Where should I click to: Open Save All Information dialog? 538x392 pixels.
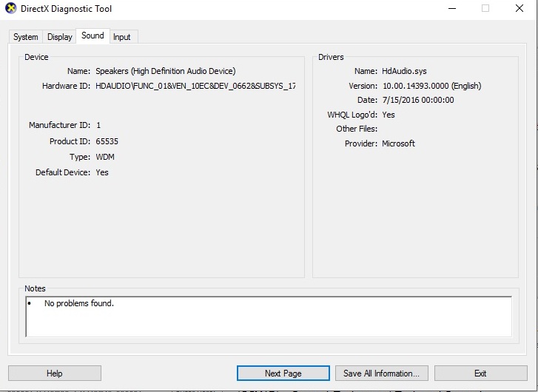(x=382, y=373)
